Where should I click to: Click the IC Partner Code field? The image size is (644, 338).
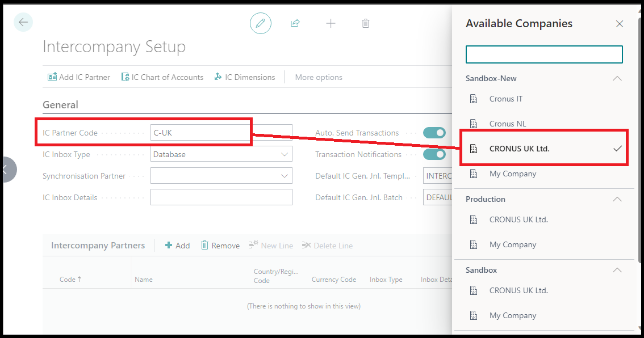click(x=221, y=133)
